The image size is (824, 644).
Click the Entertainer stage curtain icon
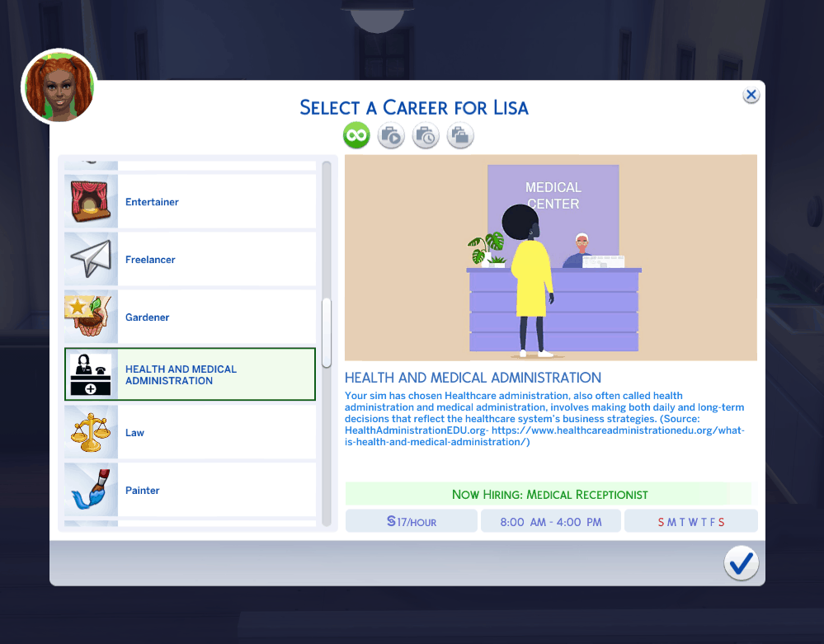click(x=91, y=202)
